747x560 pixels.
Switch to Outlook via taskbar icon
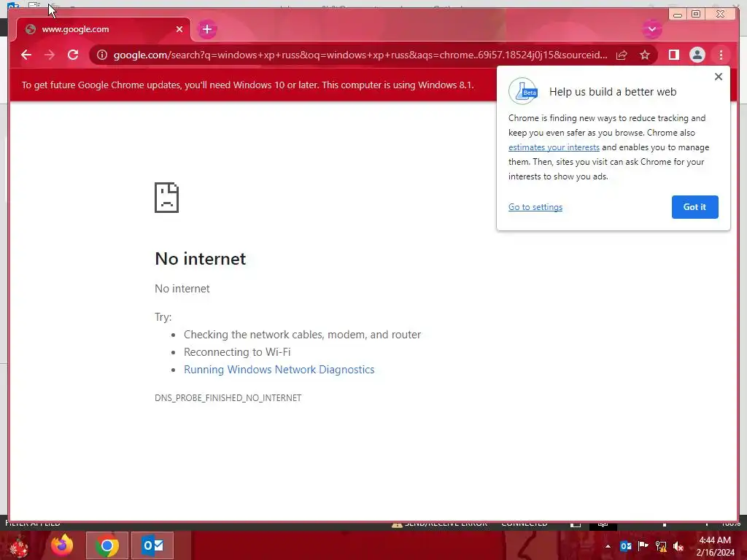point(152,545)
